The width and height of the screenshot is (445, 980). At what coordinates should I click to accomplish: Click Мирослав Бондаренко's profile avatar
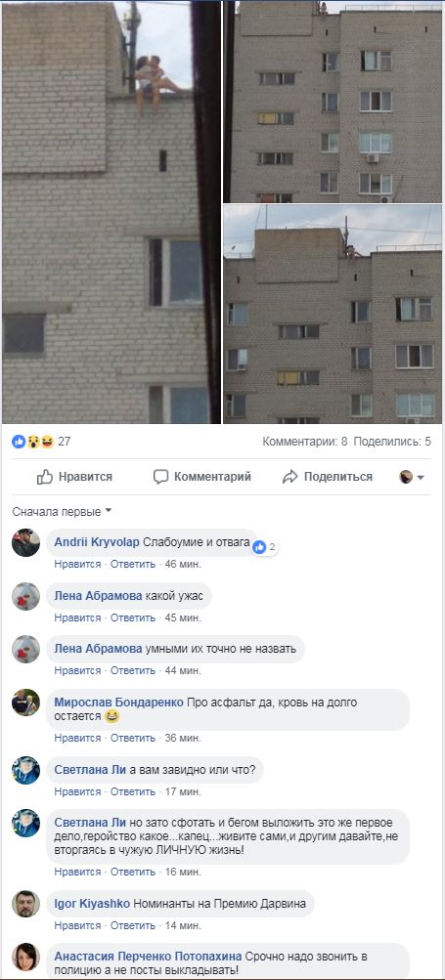(25, 703)
